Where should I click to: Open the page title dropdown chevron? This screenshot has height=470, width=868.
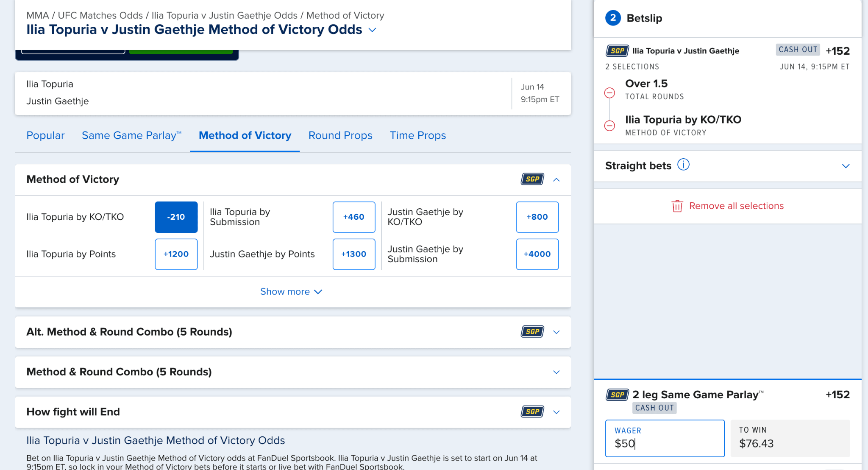coord(372,30)
